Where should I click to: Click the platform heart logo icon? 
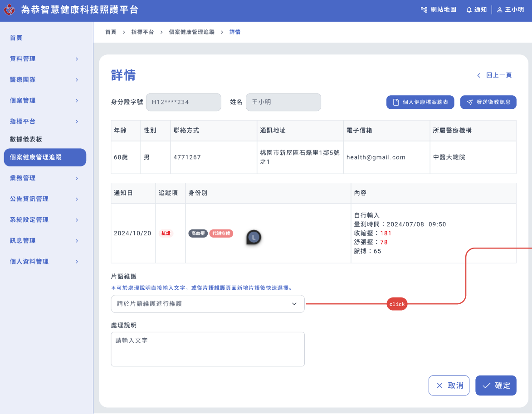9,10
